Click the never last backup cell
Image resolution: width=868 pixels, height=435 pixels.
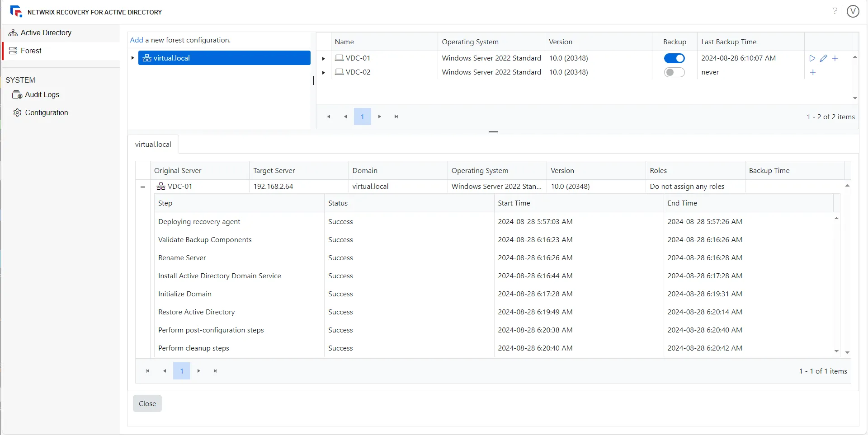[x=750, y=72]
